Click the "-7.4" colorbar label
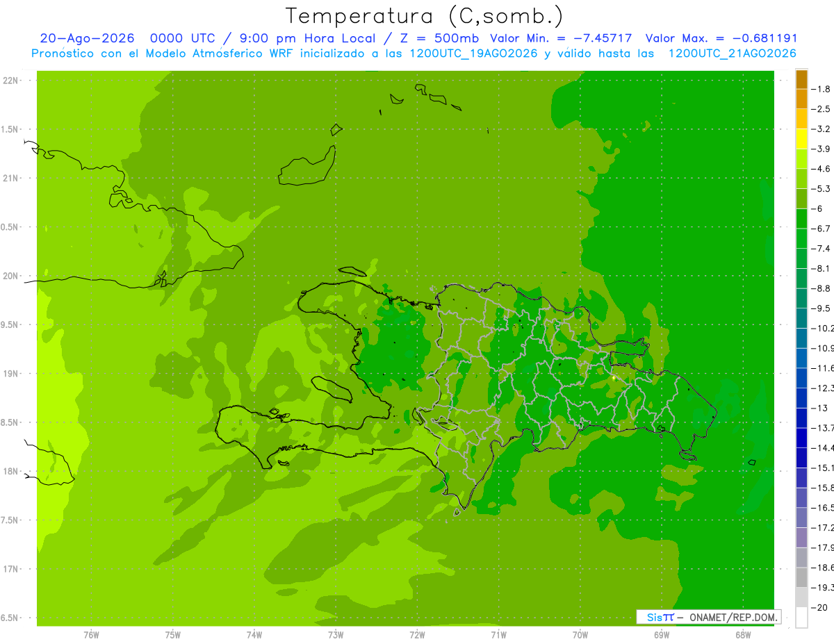The height and width of the screenshot is (644, 834). pos(821,249)
